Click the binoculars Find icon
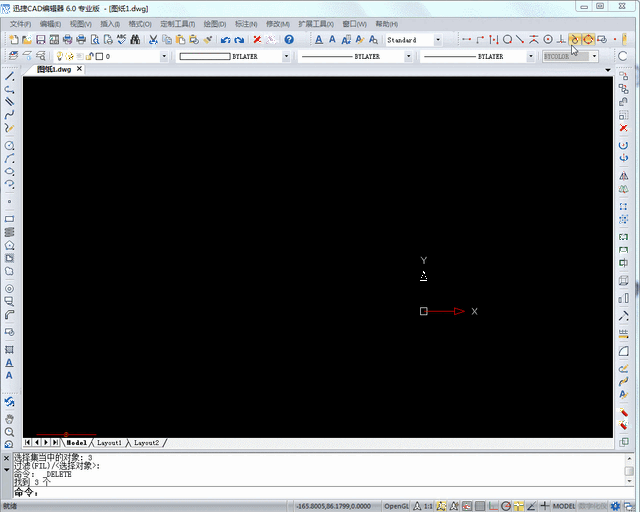Screen dimensions: 640x512 135,40
